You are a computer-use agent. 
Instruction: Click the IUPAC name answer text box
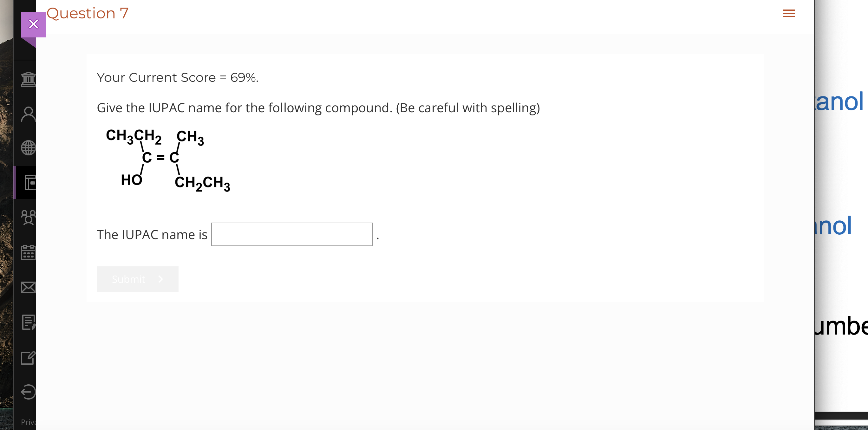click(x=292, y=235)
